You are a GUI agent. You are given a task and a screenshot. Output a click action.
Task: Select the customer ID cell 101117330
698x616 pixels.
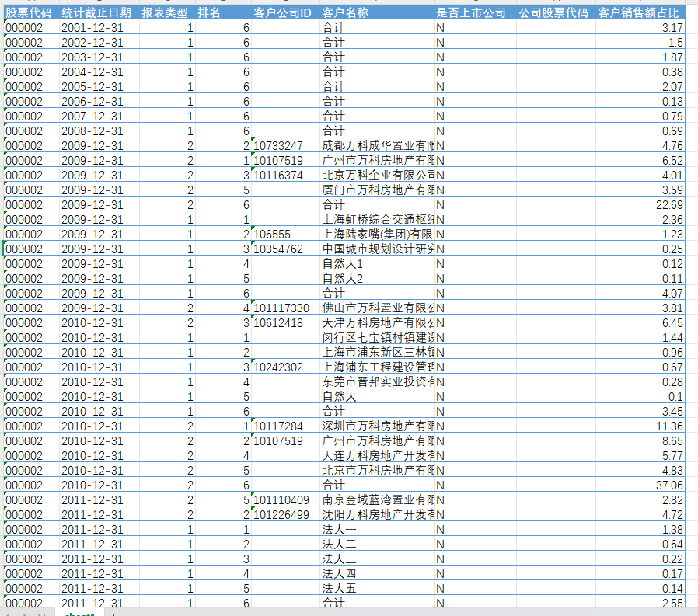[285, 308]
